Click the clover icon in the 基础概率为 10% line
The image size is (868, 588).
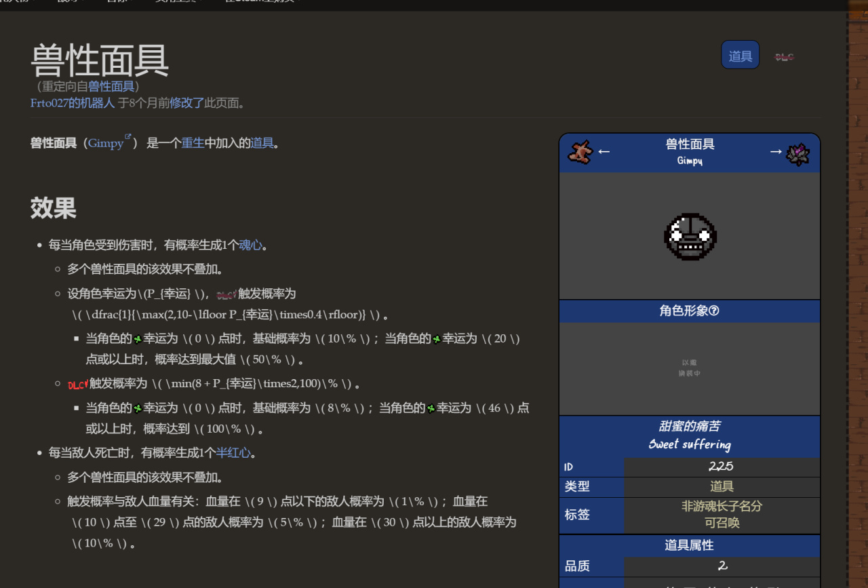coord(138,339)
